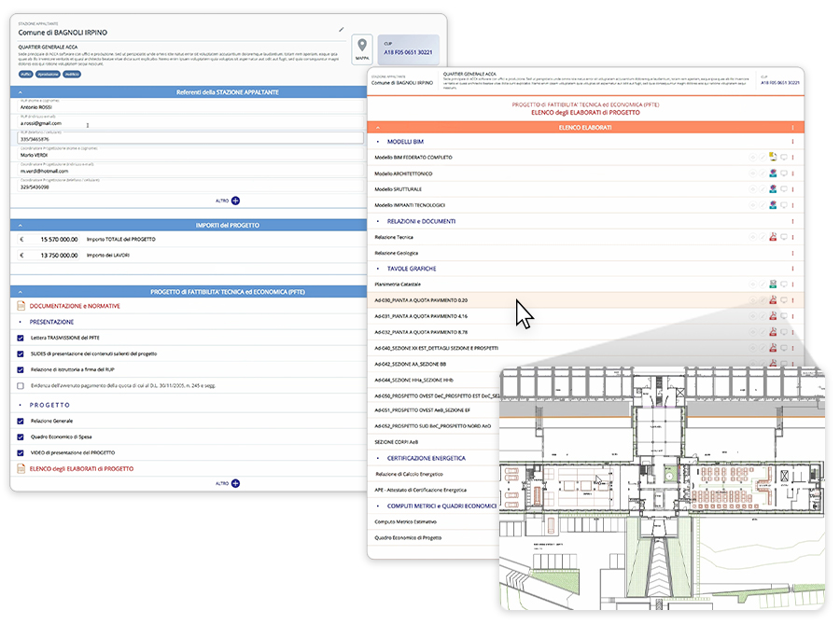Select the COMPUTI METRICI e QUADRI ECONOMICI heading
Screen dimensions: 840x624
442,506
